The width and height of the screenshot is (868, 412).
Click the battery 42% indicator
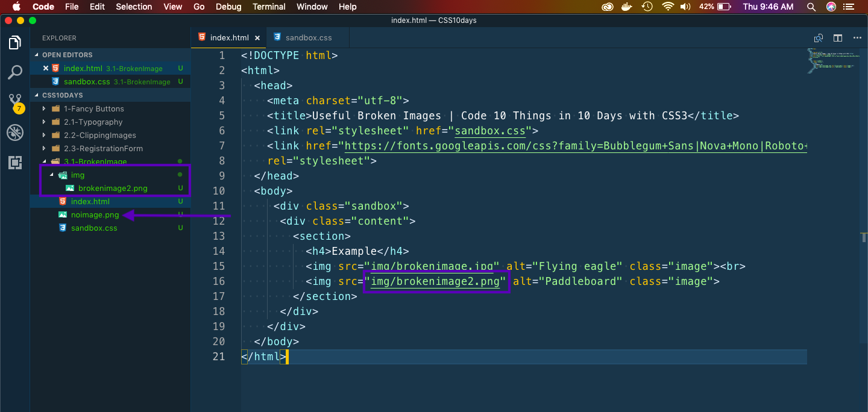[x=714, y=7]
